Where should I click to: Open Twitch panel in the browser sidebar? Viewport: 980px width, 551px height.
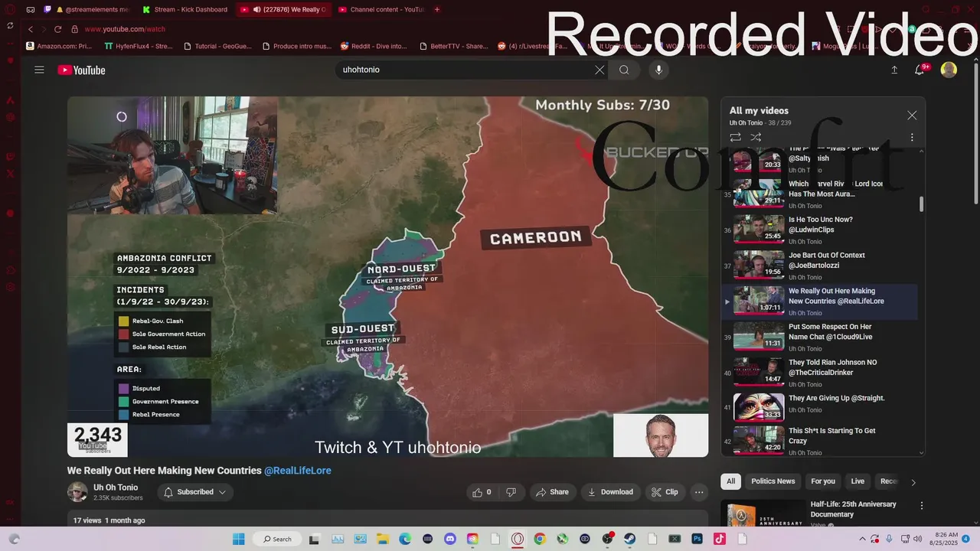click(x=11, y=156)
